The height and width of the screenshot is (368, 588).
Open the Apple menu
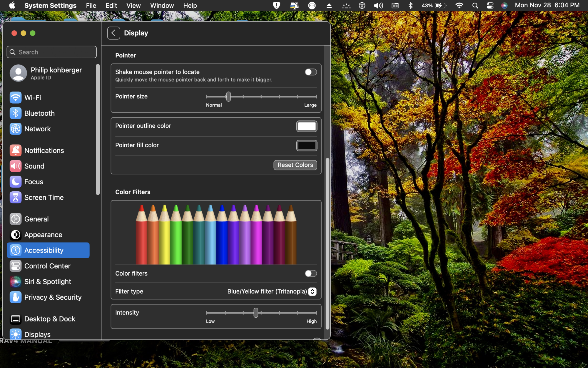coord(12,6)
